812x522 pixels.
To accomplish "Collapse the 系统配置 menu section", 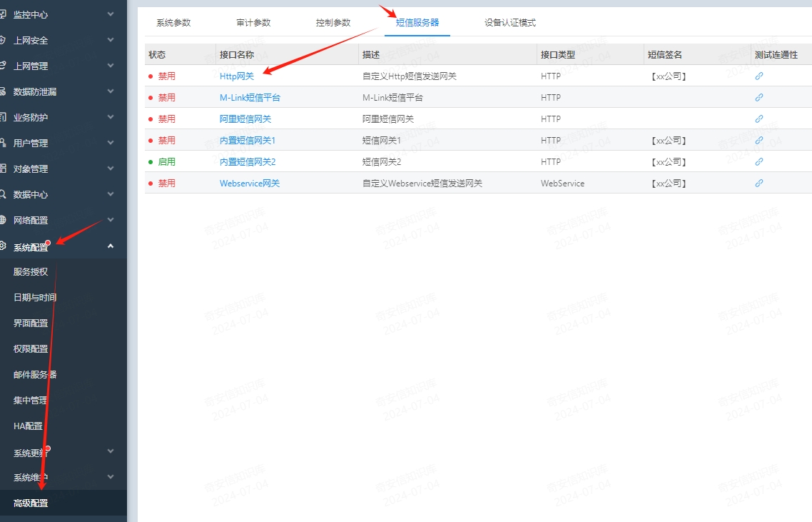I will coord(110,246).
